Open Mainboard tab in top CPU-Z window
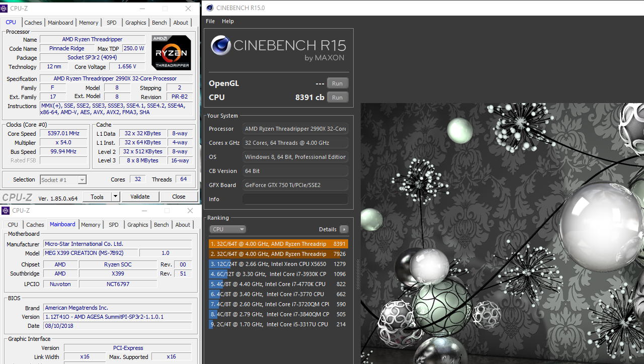This screenshot has width=644, height=364. click(60, 23)
